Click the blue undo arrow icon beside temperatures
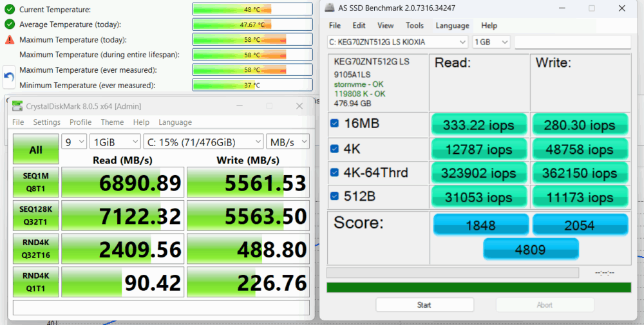Screen dimensions: 644x325 pyautogui.click(x=9, y=77)
